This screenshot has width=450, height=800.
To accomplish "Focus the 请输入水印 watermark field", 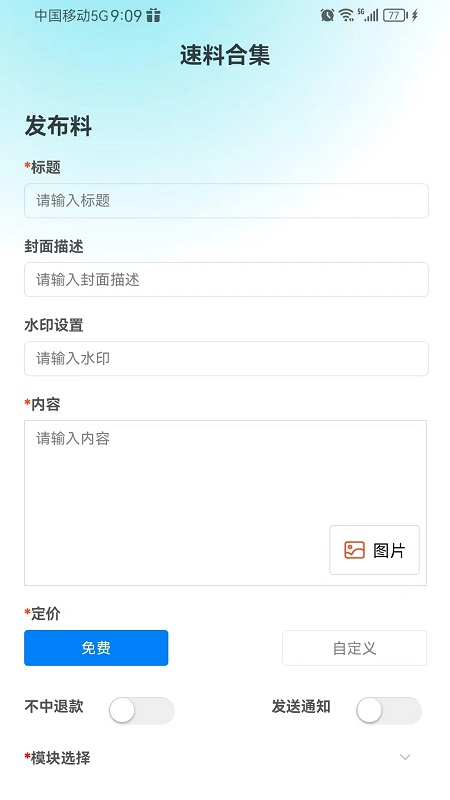I will [226, 359].
